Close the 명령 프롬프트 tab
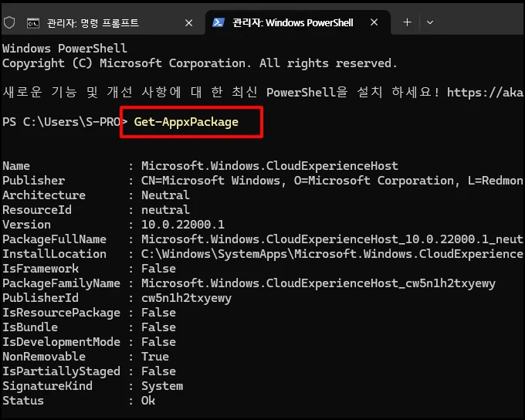525x420 pixels. coord(189,22)
